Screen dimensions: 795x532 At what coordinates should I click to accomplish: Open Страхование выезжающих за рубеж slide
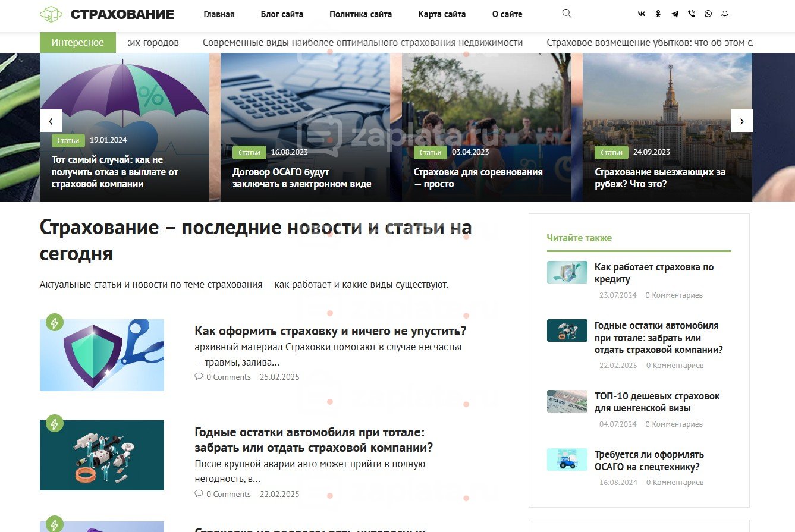pos(660,178)
